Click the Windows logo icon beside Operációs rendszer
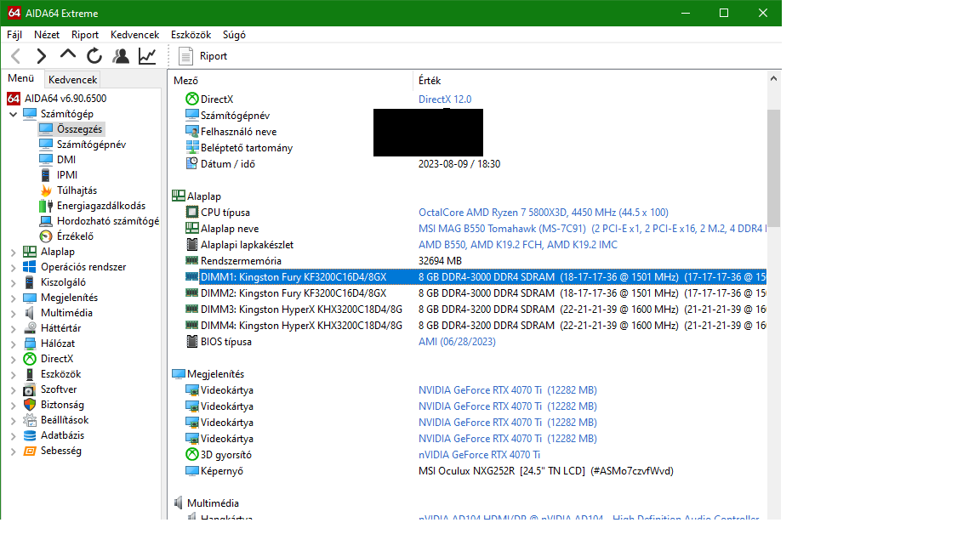This screenshot has width=980, height=551. pyautogui.click(x=30, y=267)
